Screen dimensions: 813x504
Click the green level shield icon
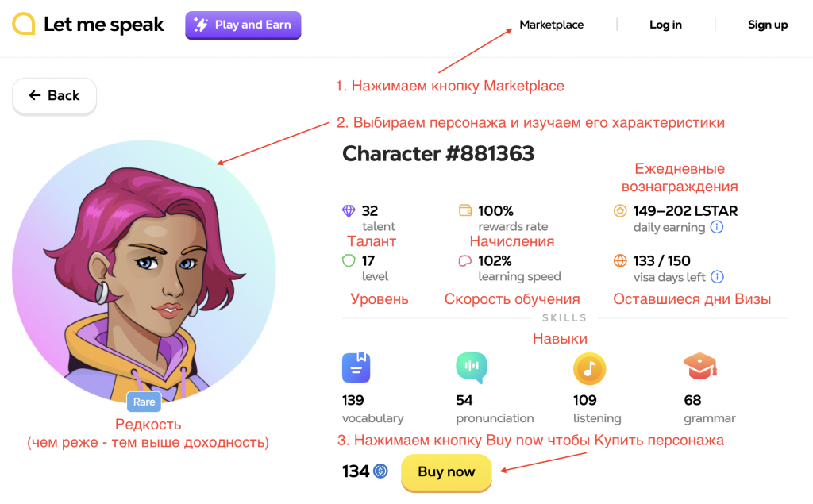(x=349, y=260)
